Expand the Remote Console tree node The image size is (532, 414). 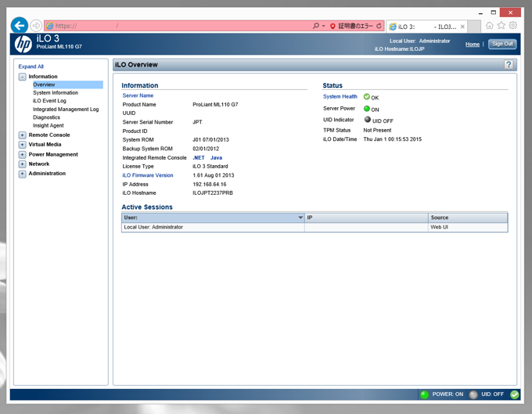coord(22,135)
